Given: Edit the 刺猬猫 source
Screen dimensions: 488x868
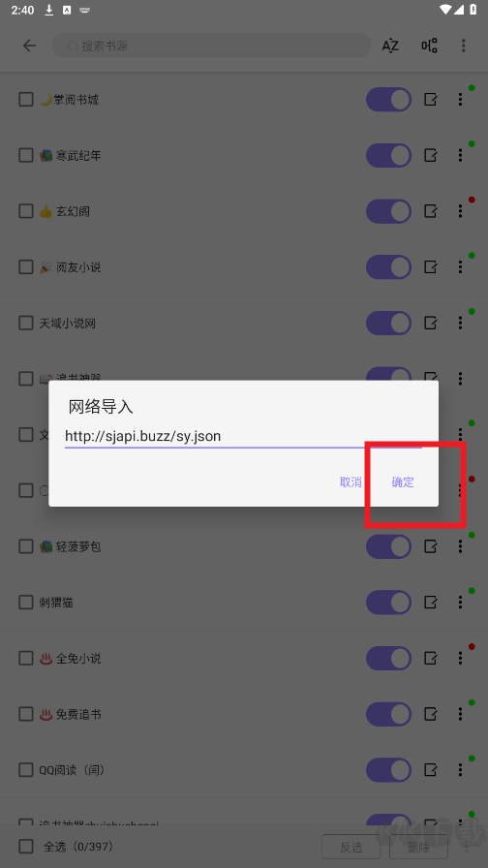Looking at the screenshot, I should click(x=431, y=603).
